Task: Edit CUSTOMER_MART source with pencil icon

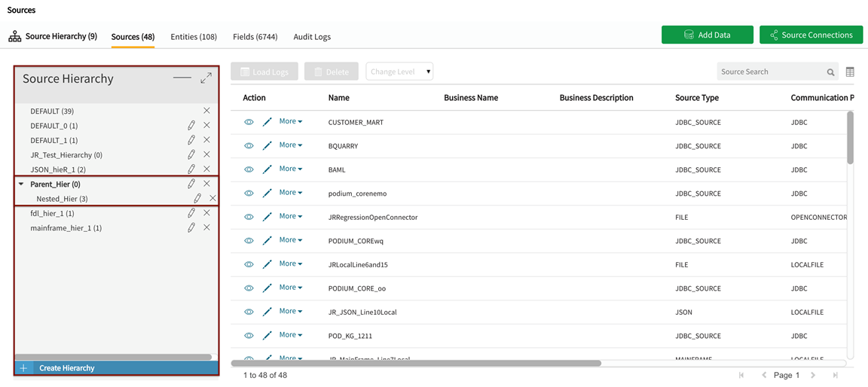Action: [x=267, y=122]
